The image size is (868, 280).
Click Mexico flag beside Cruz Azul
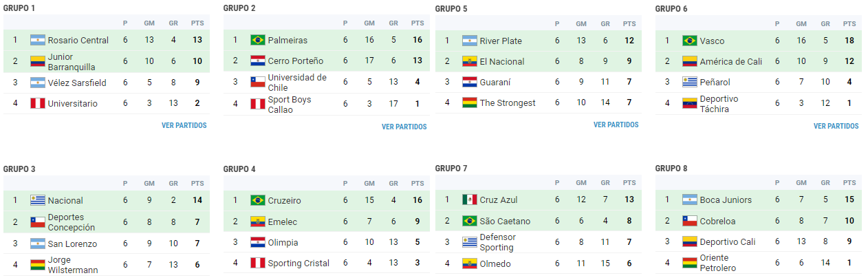469,200
